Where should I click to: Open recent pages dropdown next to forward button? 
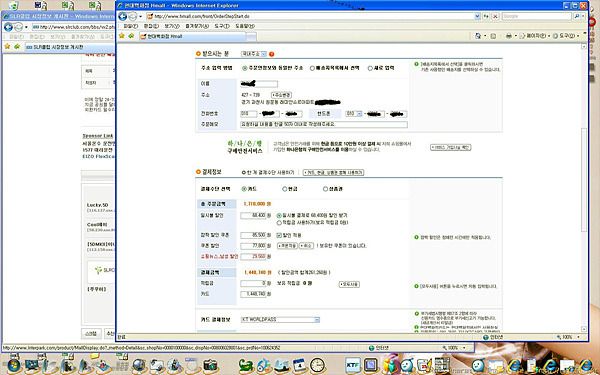click(x=140, y=16)
